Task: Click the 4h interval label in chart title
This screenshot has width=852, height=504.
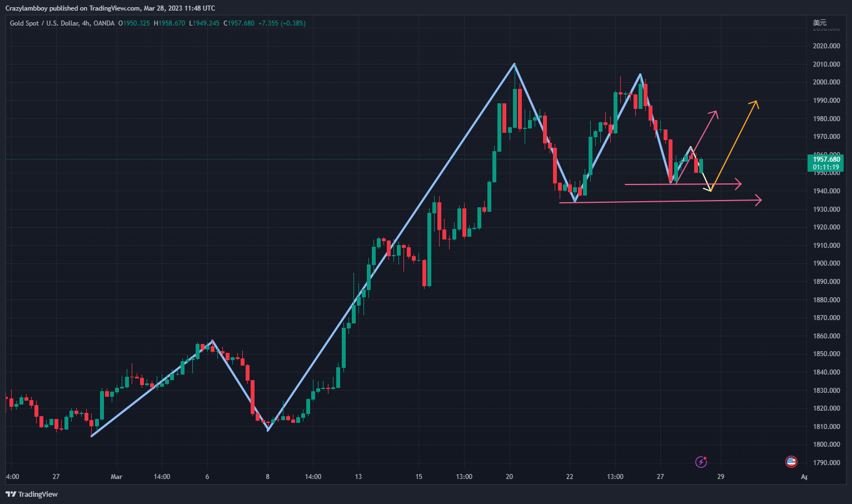Action: pyautogui.click(x=86, y=23)
